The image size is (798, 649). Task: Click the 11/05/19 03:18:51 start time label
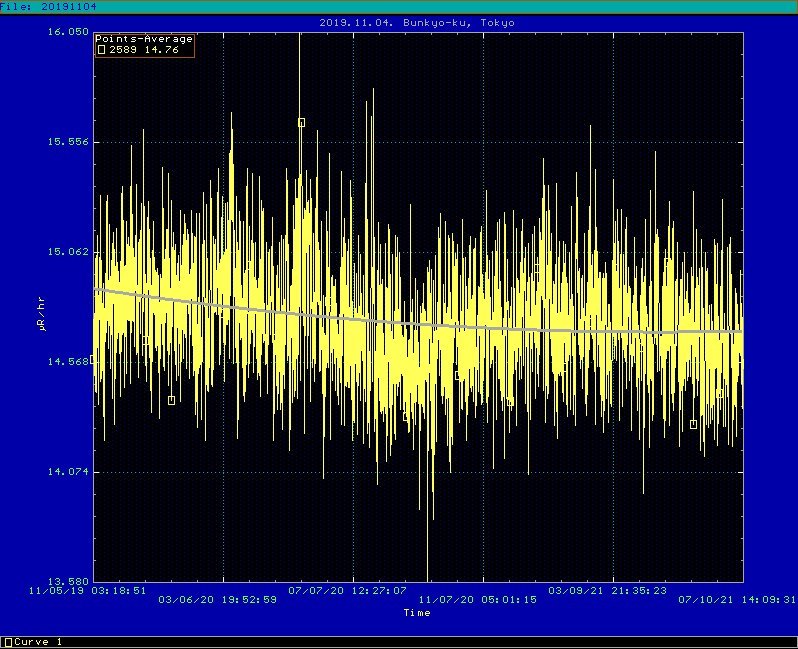coord(88,590)
